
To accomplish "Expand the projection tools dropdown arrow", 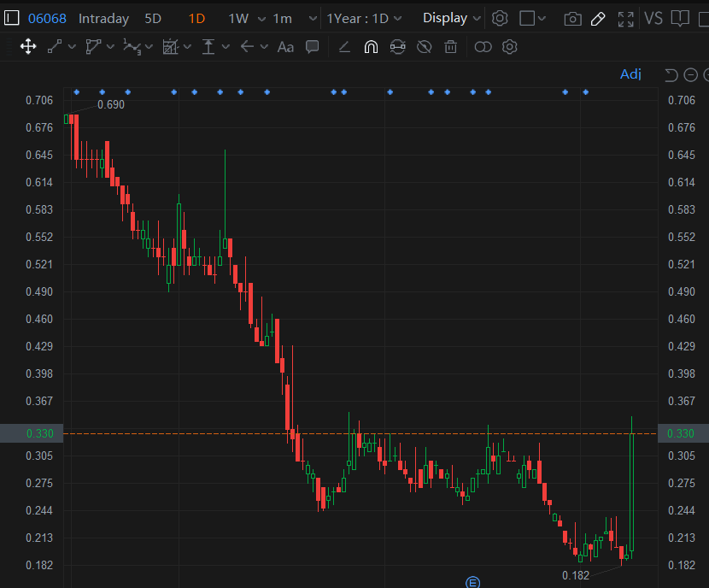I will (187, 47).
